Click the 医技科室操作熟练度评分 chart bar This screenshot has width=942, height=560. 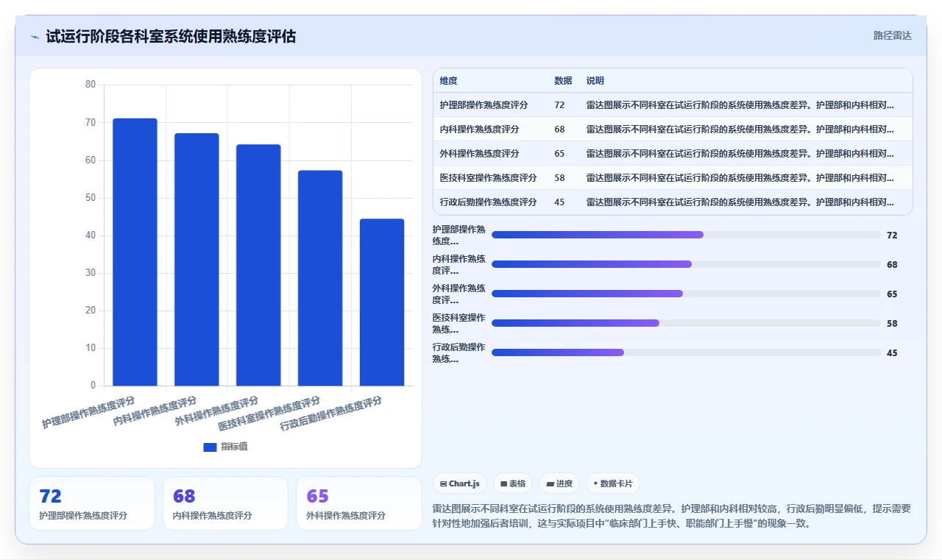coord(320,278)
